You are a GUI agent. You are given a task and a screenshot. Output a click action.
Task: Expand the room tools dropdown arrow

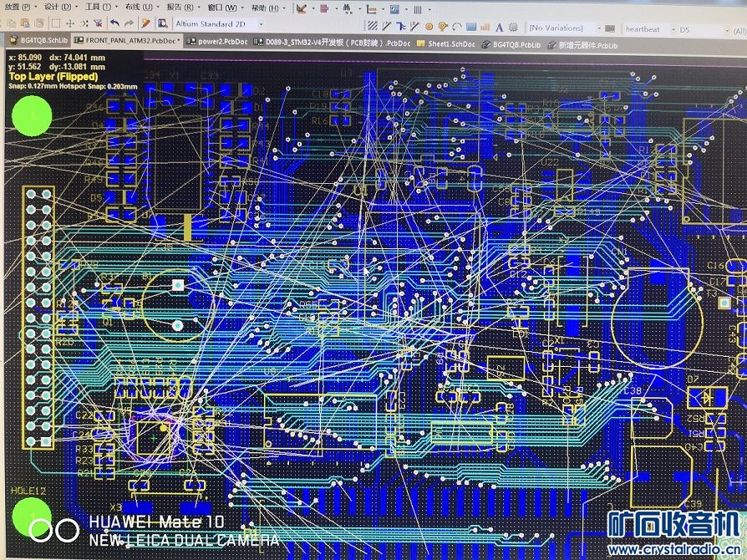(x=406, y=9)
